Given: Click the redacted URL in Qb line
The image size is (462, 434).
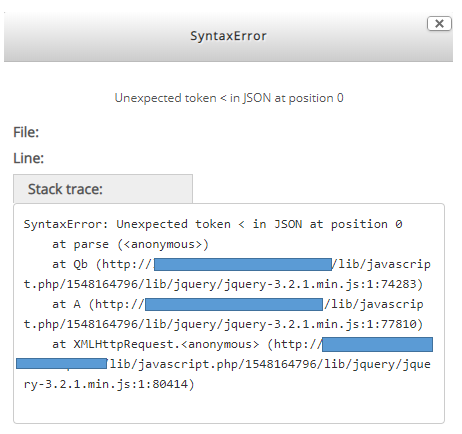Looking at the screenshot, I should tap(243, 264).
